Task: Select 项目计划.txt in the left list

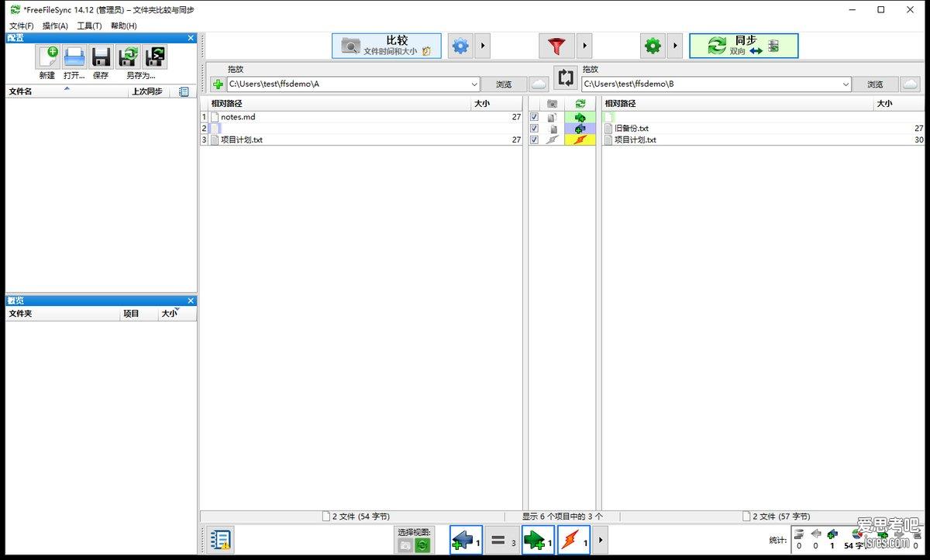Action: (x=242, y=139)
